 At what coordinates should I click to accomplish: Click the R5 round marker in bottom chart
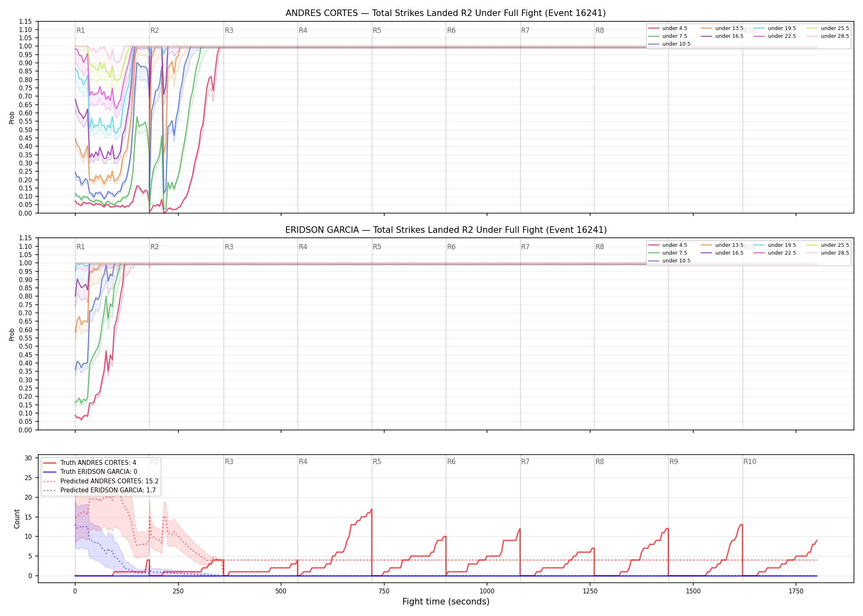click(x=377, y=462)
